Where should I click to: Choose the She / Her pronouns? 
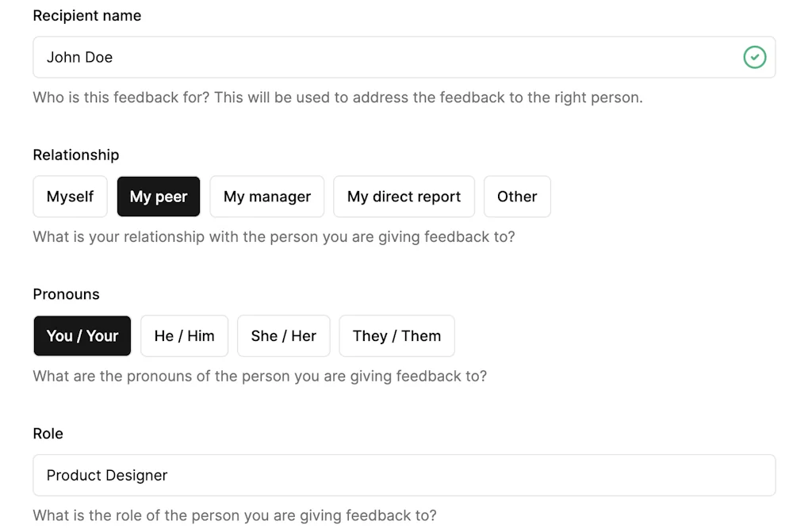click(x=283, y=335)
